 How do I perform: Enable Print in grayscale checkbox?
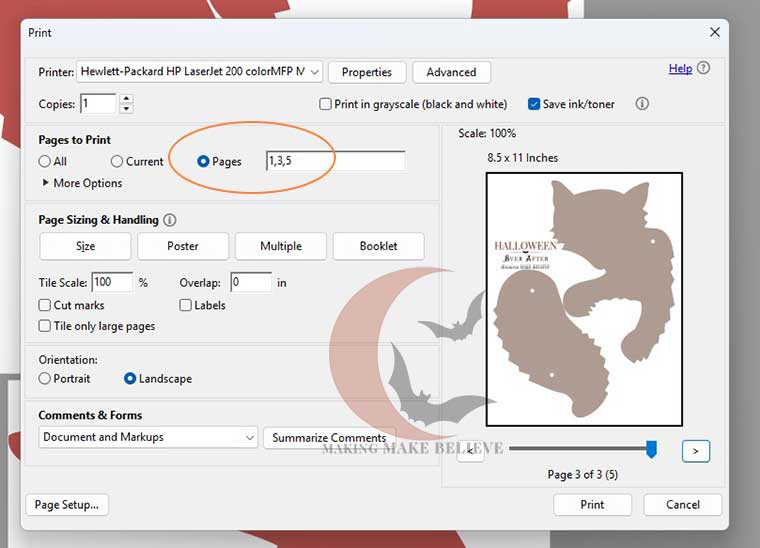click(x=325, y=104)
